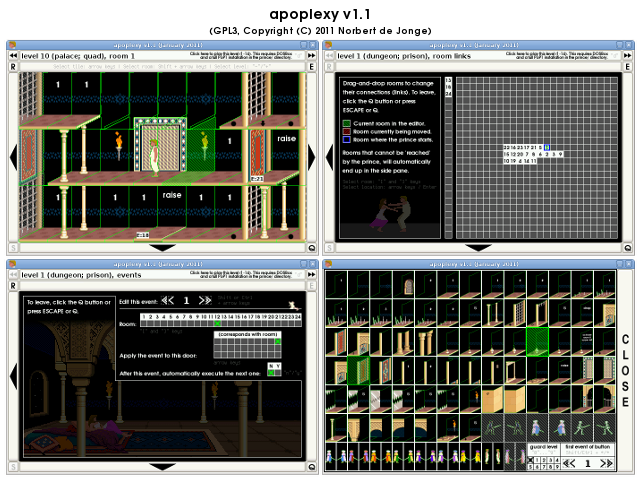Click the E button in room links window
Image resolution: width=640 pixels, height=480 pixels.
627,67
